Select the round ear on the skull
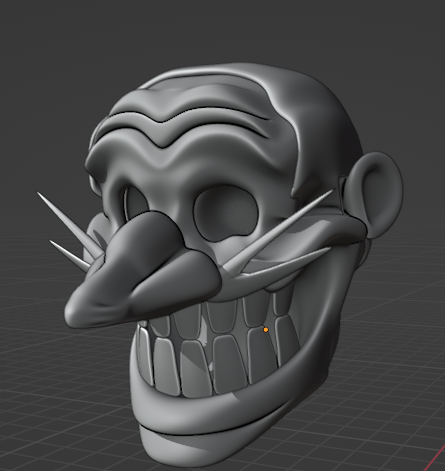 (375, 195)
